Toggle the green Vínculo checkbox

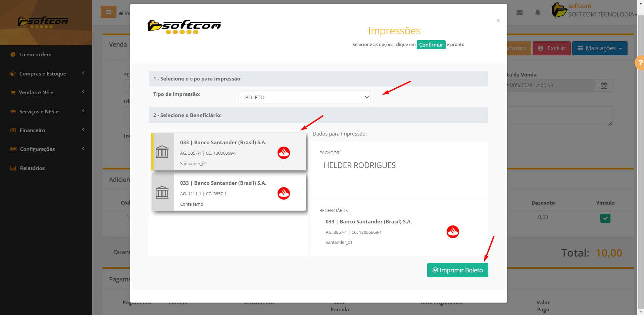(605, 218)
